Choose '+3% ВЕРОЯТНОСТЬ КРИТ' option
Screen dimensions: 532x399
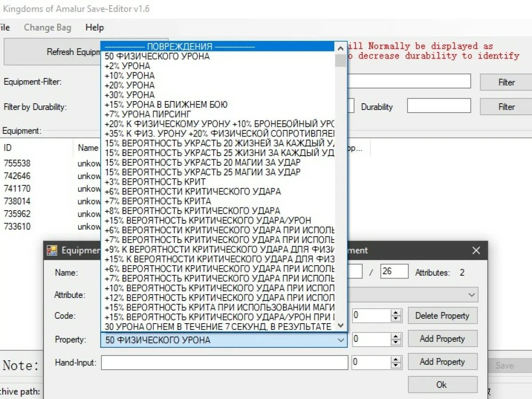point(218,182)
